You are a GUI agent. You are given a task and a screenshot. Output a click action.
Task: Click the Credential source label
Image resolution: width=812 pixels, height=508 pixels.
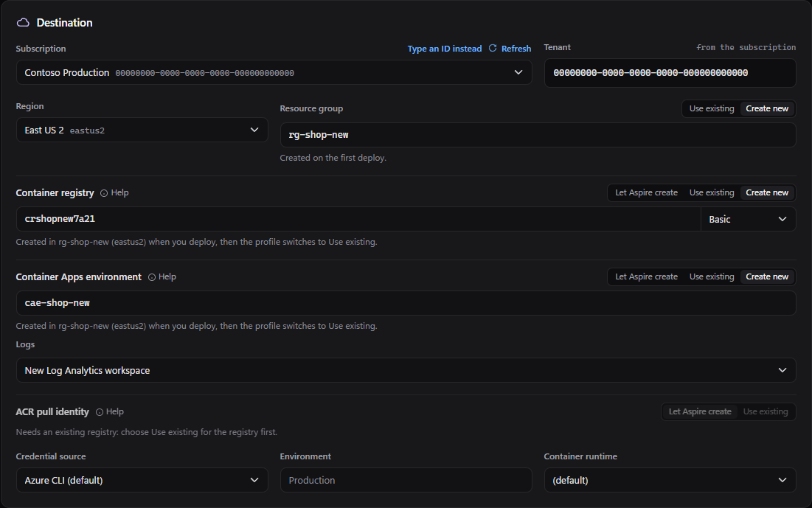(51, 456)
